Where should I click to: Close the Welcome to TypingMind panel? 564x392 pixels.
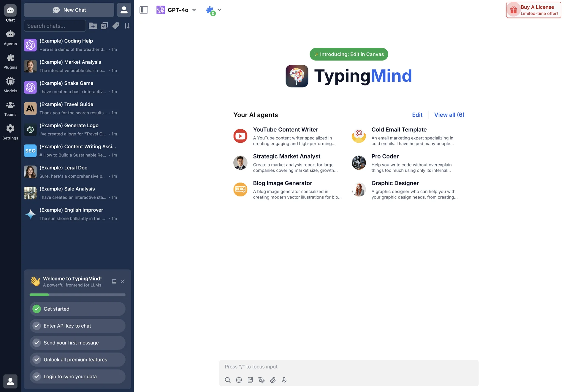(x=123, y=281)
